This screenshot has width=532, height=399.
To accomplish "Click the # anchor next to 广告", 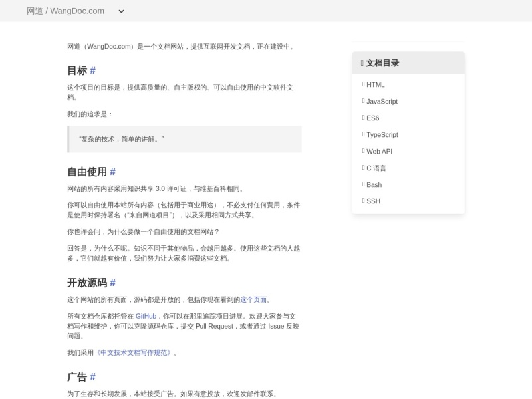I will coord(92,377).
